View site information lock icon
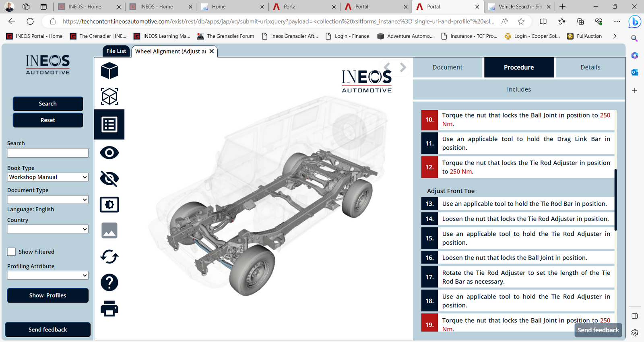 point(52,21)
